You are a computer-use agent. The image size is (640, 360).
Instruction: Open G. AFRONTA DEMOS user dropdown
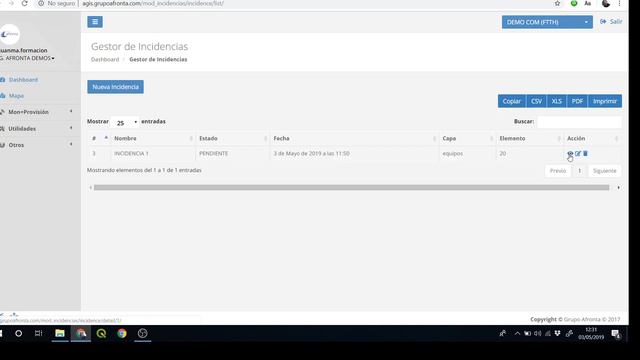tap(27, 58)
